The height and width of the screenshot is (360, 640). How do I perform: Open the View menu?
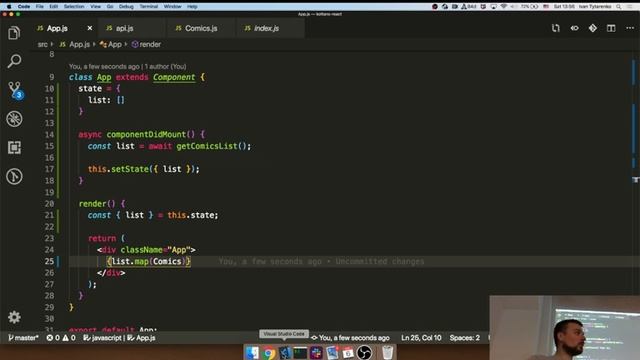(96, 7)
